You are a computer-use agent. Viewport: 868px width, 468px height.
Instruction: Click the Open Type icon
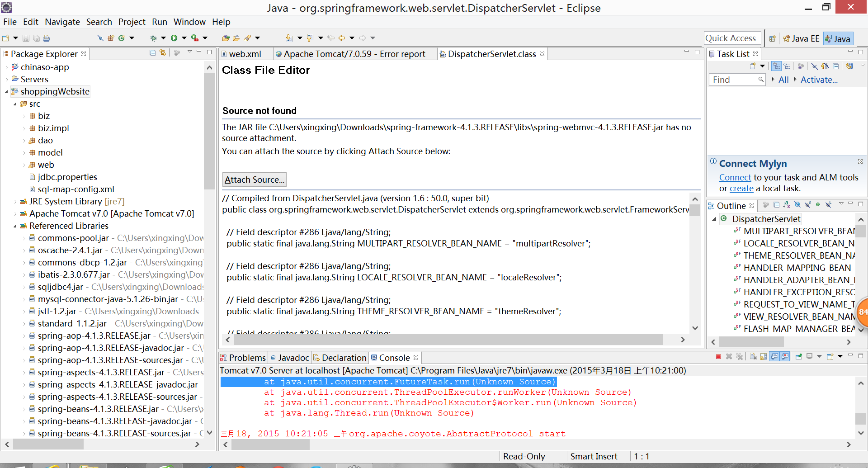coord(226,38)
